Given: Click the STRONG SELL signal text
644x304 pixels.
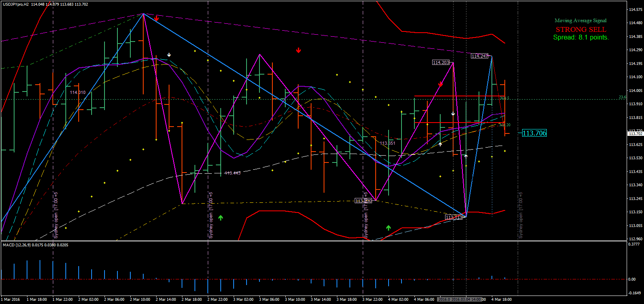Looking at the screenshot, I should 581,29.
